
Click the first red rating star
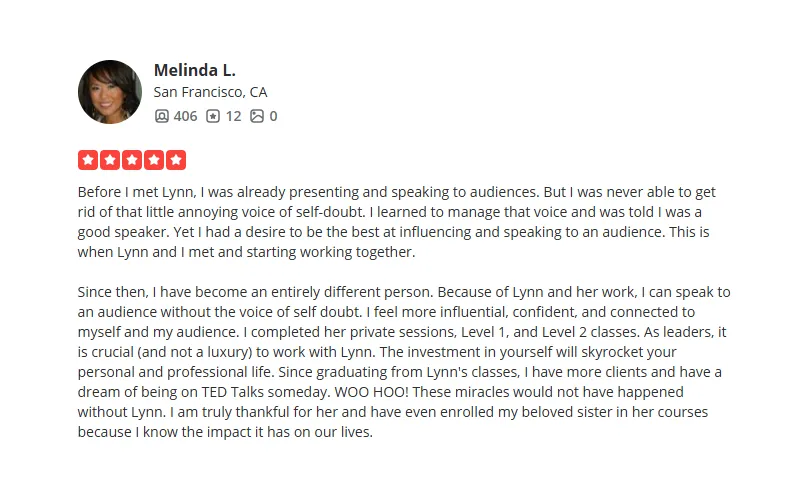click(88, 160)
